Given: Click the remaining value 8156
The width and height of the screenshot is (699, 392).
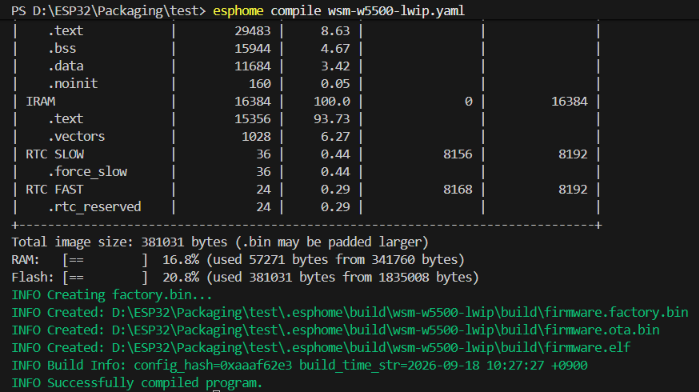Looking at the screenshot, I should point(457,154).
